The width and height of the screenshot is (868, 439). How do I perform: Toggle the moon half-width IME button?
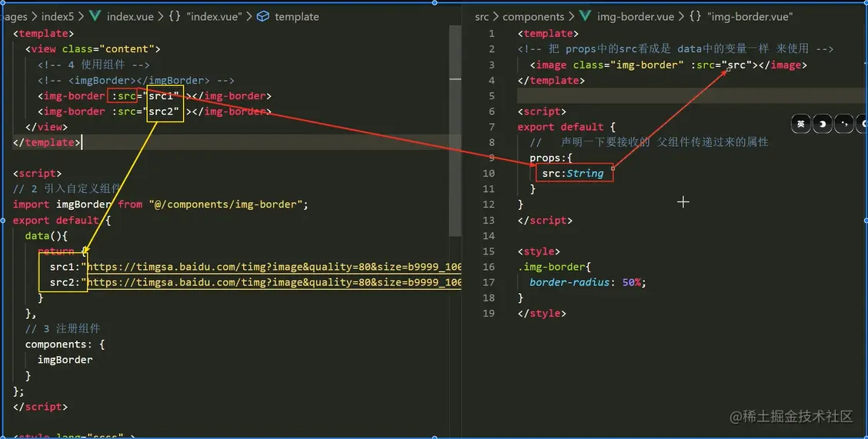(822, 124)
